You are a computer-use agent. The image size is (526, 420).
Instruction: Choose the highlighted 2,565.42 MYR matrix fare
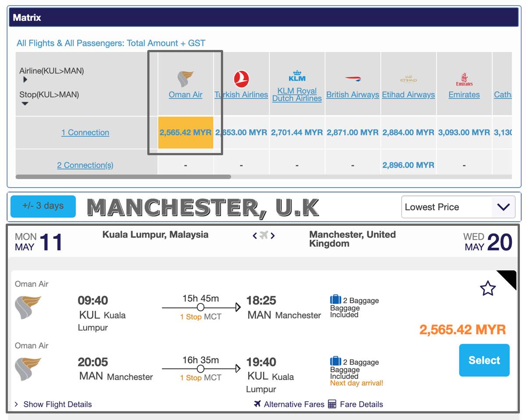pyautogui.click(x=185, y=132)
